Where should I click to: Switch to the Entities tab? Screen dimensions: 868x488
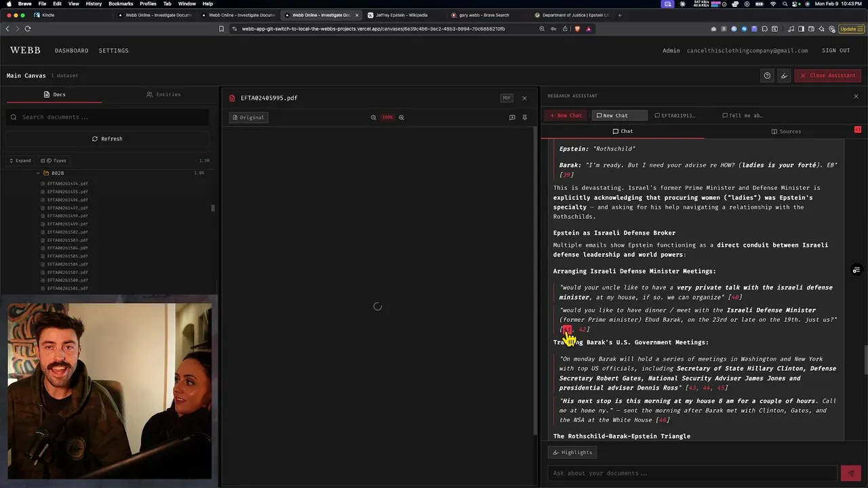point(163,94)
